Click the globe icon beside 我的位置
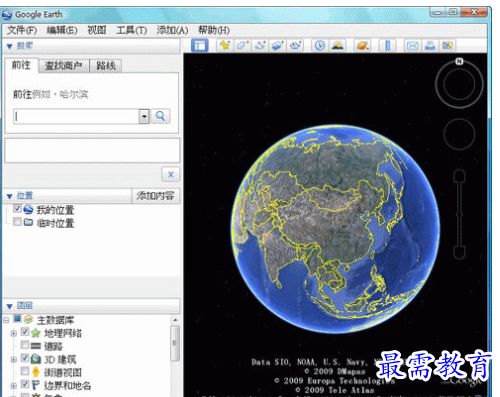500x397 pixels. click(x=28, y=209)
